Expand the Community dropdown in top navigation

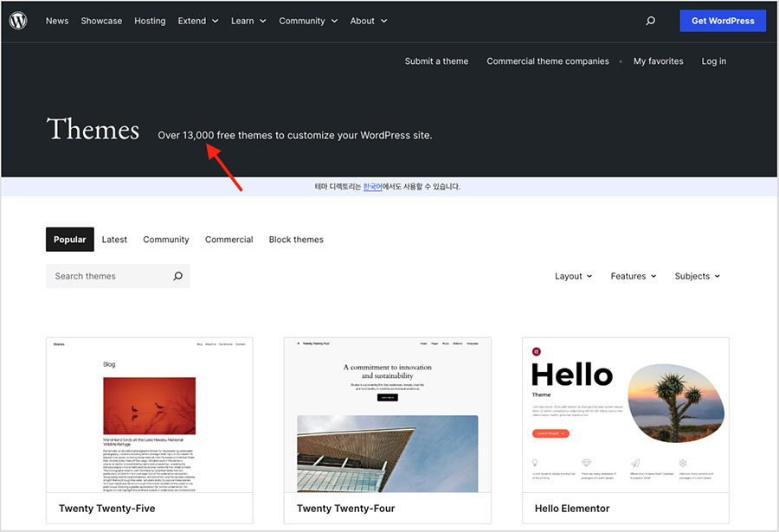point(308,21)
